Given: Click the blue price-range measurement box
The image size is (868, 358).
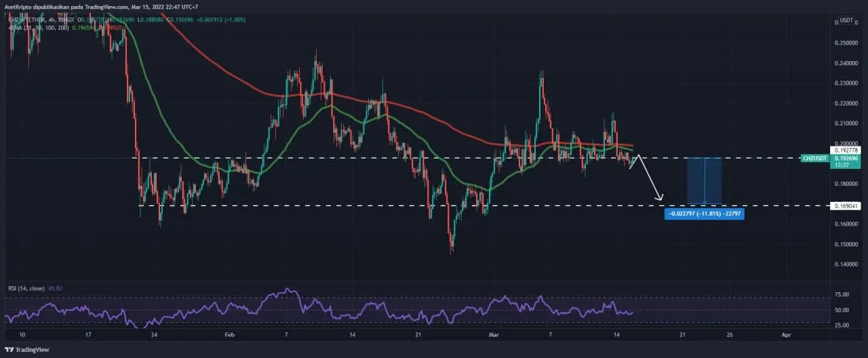Looking at the screenshot, I should (x=704, y=180).
